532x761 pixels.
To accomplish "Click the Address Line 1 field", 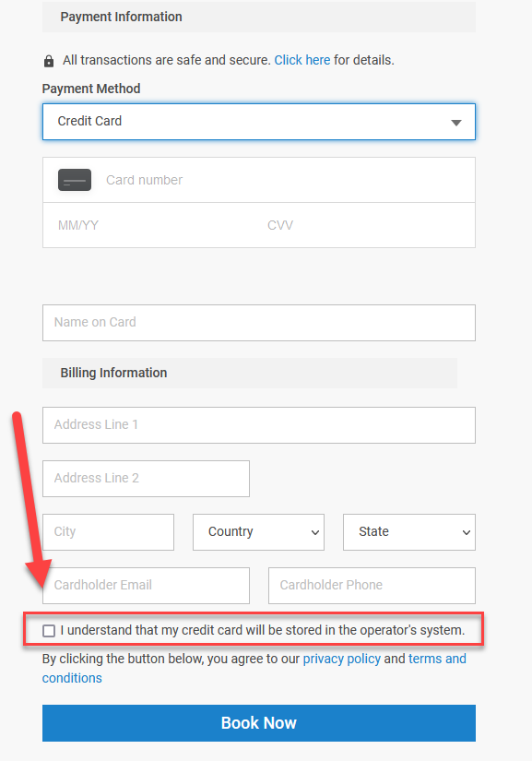I will click(x=259, y=425).
